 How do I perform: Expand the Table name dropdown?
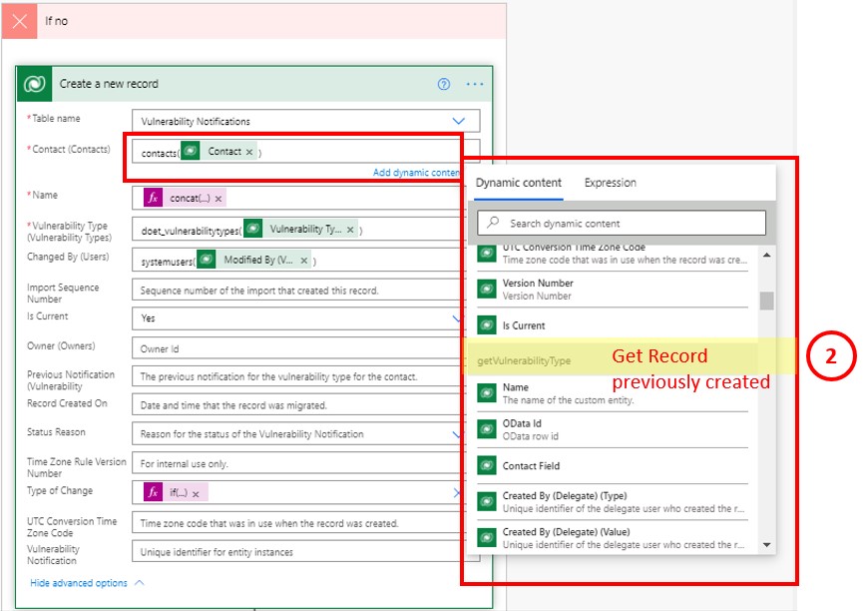pos(458,121)
